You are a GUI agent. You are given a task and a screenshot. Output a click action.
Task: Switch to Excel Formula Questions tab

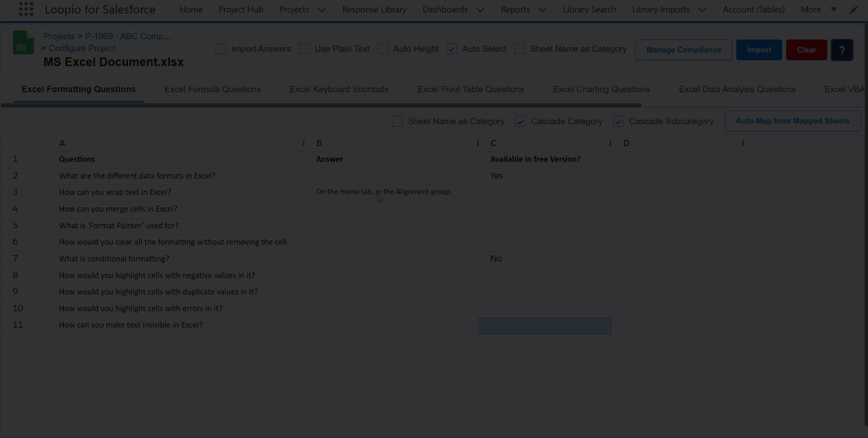coord(212,89)
